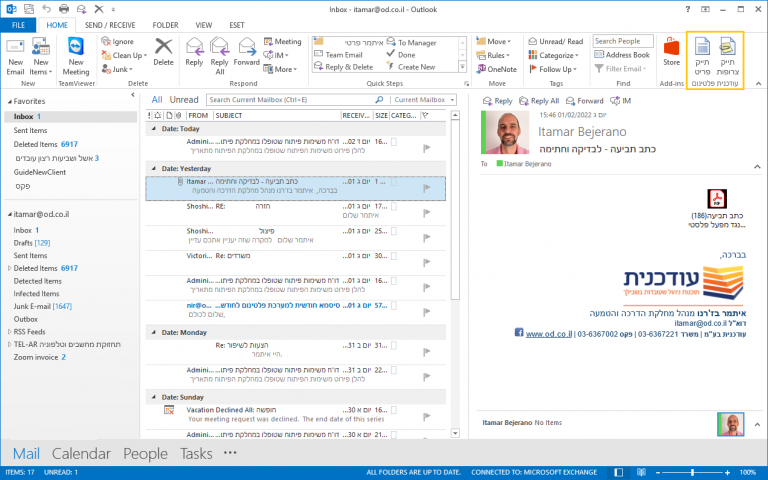Click the Facebook icon in signature

coord(519,333)
